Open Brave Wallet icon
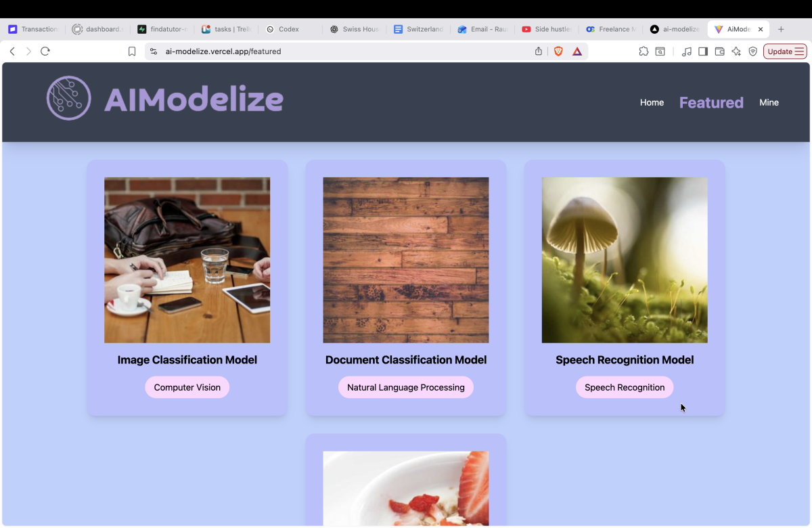This screenshot has height=528, width=812. (720, 51)
